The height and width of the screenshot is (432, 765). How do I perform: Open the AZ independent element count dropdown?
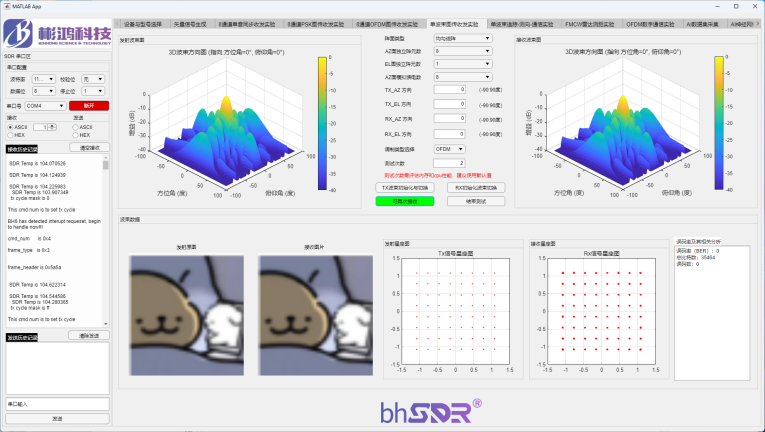(463, 51)
